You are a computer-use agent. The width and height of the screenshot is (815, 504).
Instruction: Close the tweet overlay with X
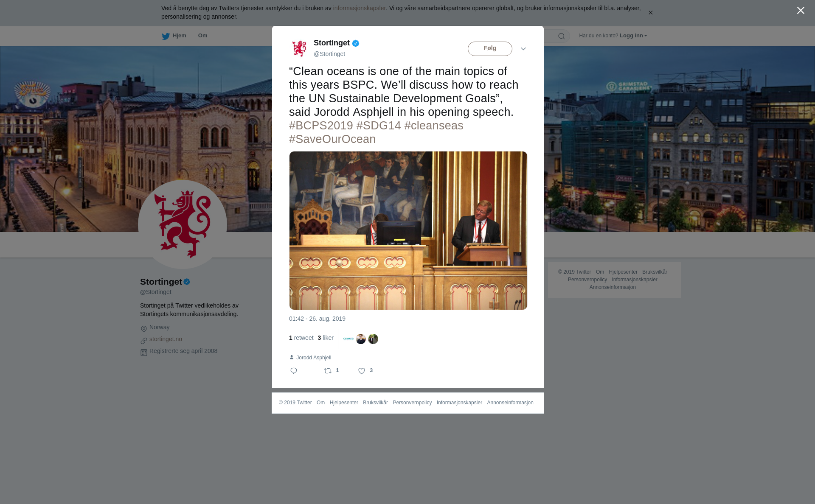[801, 11]
